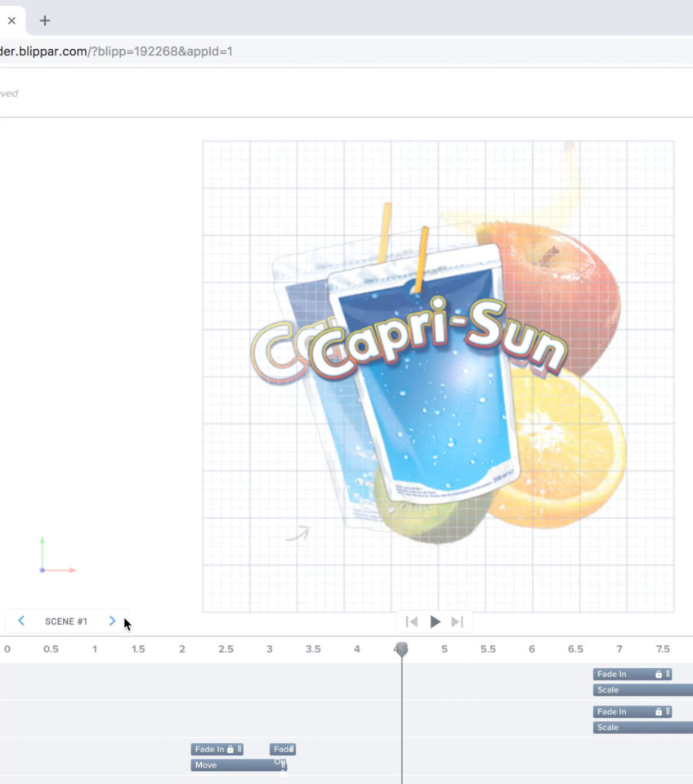Close the current browser tab
693x784 pixels.
(x=11, y=20)
